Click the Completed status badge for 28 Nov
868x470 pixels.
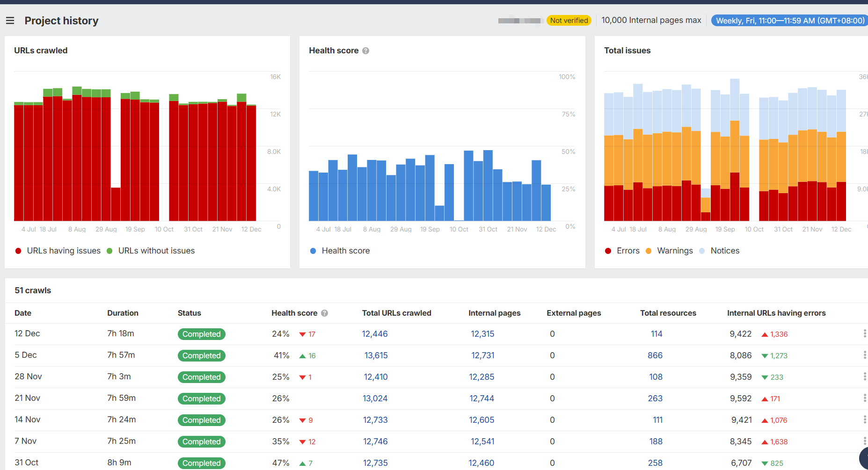tap(201, 377)
